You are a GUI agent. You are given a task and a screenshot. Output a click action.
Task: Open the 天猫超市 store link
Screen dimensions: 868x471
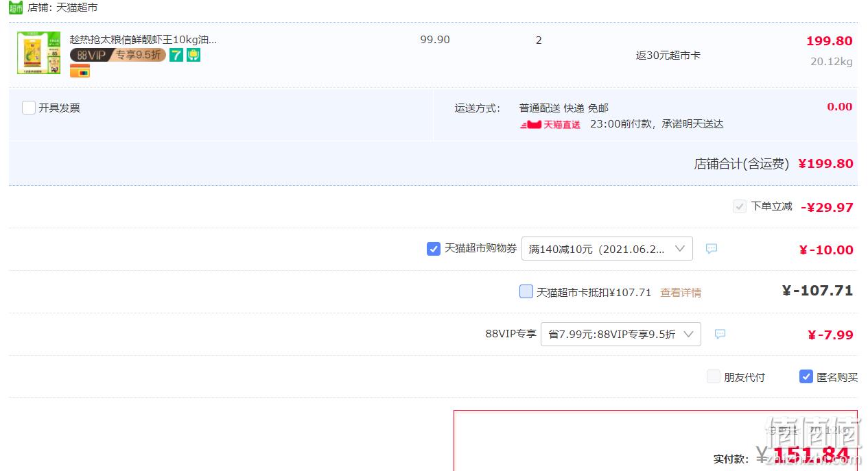[x=77, y=8]
